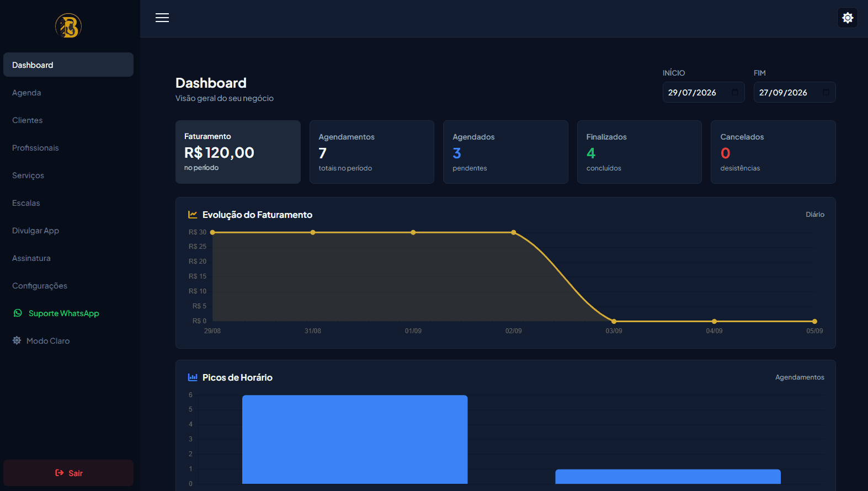Click the Diário label on revenue chart
The width and height of the screenshot is (868, 491).
click(x=815, y=214)
